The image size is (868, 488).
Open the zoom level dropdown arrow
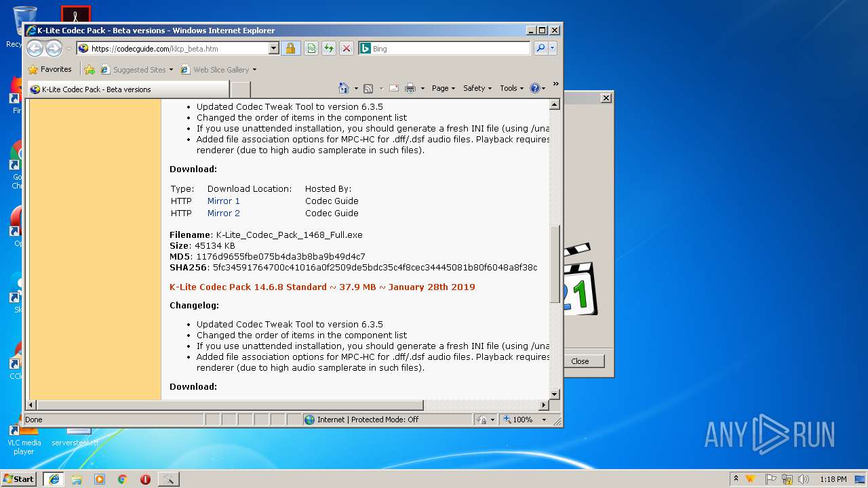coord(544,420)
